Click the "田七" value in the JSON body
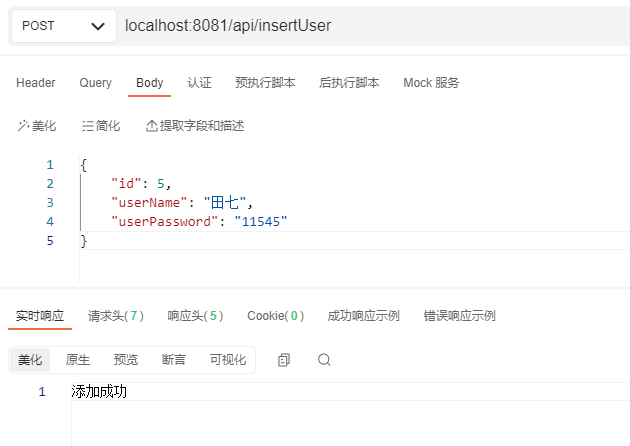The height and width of the screenshot is (446, 630). coord(225,203)
